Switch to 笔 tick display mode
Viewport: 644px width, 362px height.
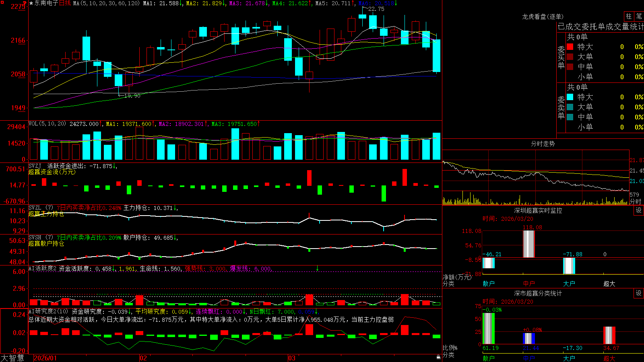(639, 16)
